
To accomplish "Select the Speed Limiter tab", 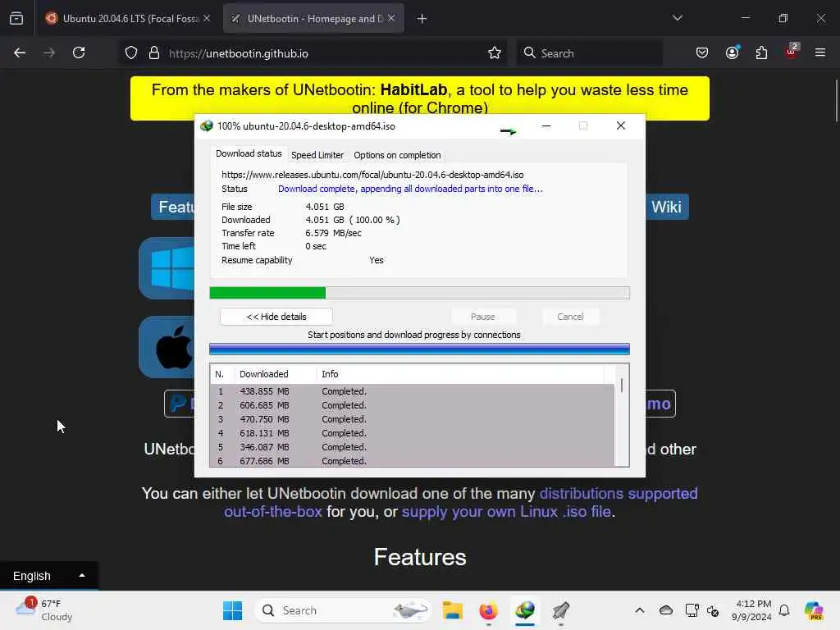I will click(x=317, y=155).
